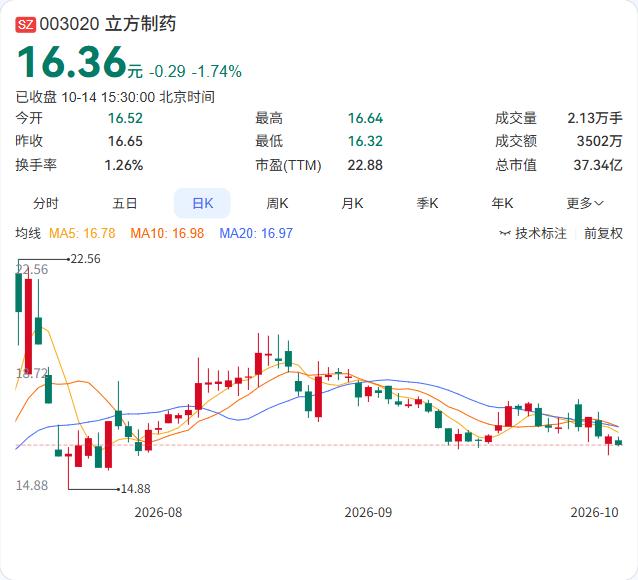The image size is (638, 580).
Task: Click the 最高 high value 16.64
Action: 365,118
